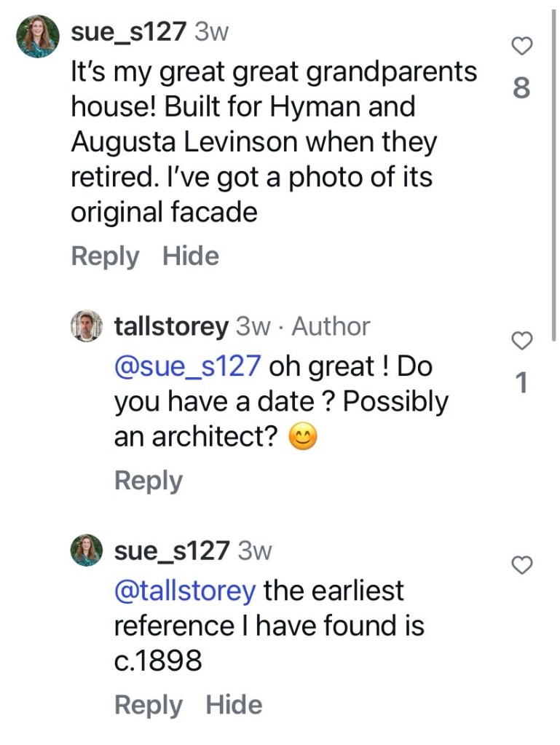Open sue_s127's avatar on the first comment
This screenshot has height=745, width=560.
pyautogui.click(x=38, y=36)
